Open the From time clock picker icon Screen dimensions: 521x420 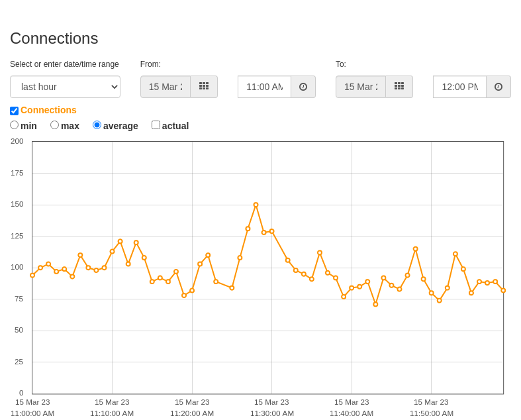tap(303, 87)
